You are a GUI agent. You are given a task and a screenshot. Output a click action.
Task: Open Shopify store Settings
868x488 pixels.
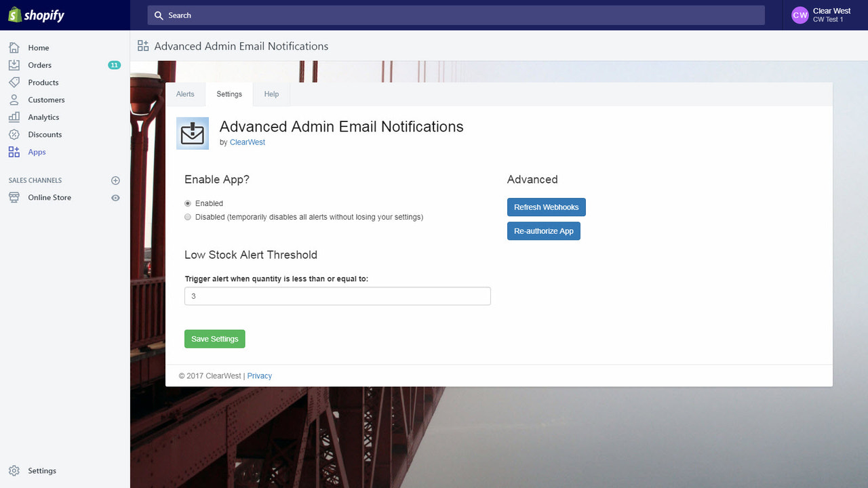(42, 470)
